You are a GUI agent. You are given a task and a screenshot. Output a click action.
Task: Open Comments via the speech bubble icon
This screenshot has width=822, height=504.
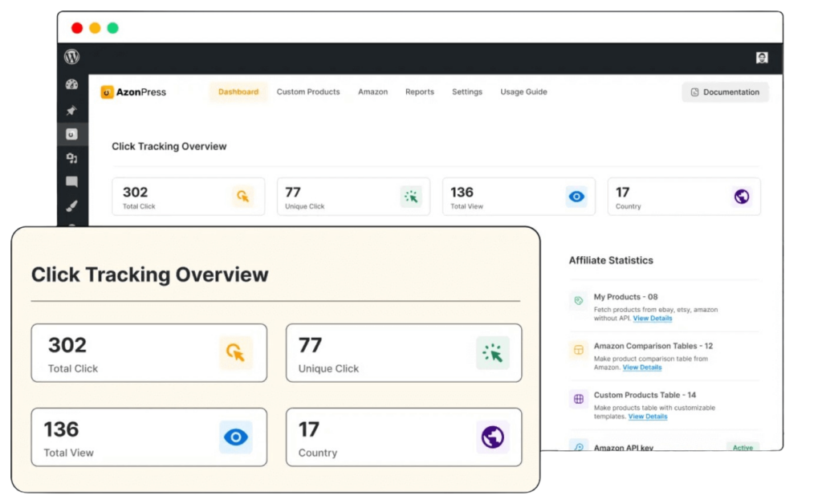72,182
